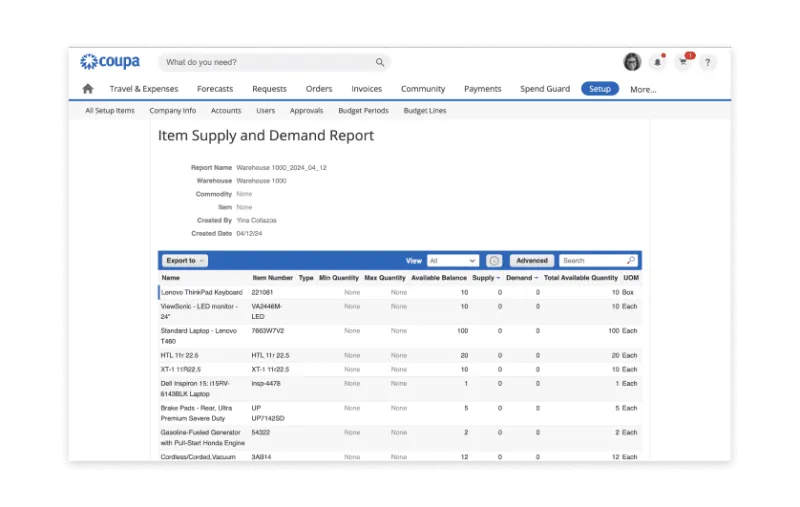Viewport: 800px width, 507px height.
Task: Select the Dell Inspiron 15 laptop row
Action: pos(399,389)
